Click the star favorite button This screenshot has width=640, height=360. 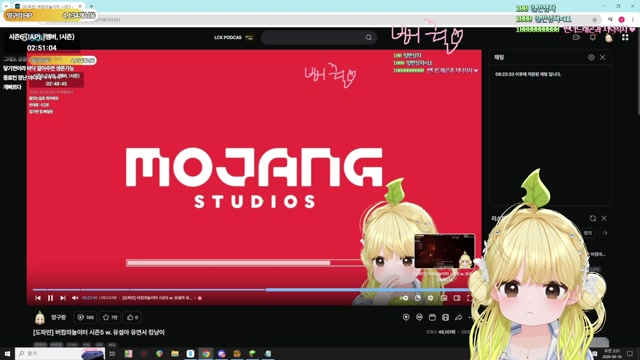click(x=110, y=317)
